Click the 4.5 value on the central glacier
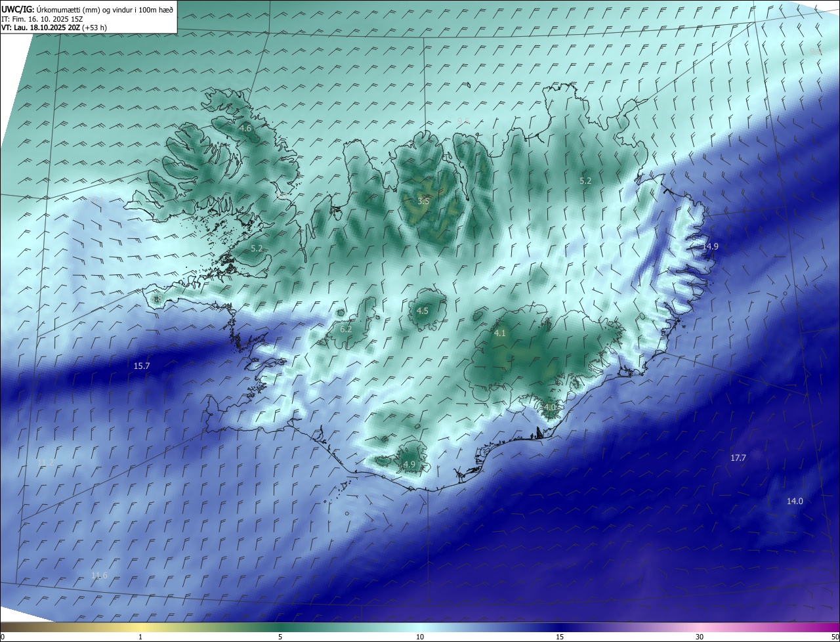The width and height of the screenshot is (840, 642). [423, 310]
